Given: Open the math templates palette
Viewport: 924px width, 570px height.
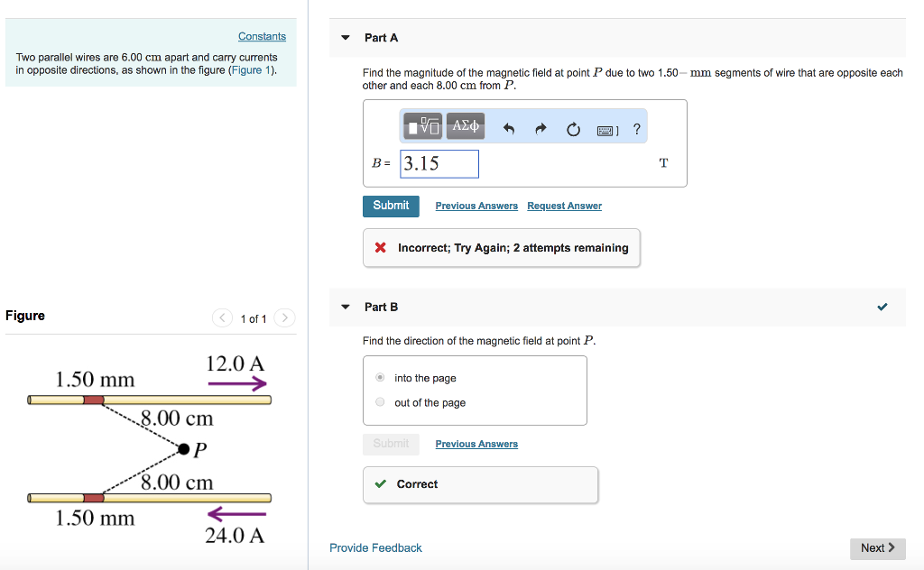Looking at the screenshot, I should tap(424, 126).
